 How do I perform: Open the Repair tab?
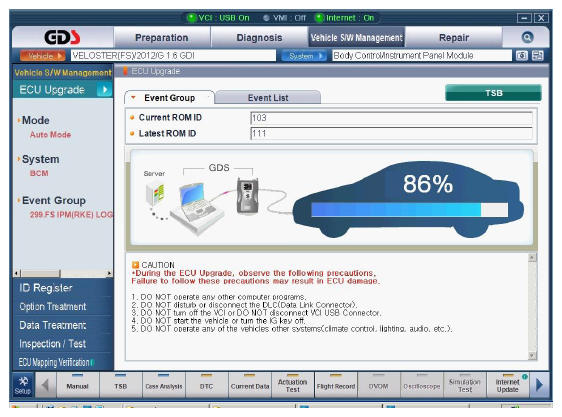tap(454, 37)
